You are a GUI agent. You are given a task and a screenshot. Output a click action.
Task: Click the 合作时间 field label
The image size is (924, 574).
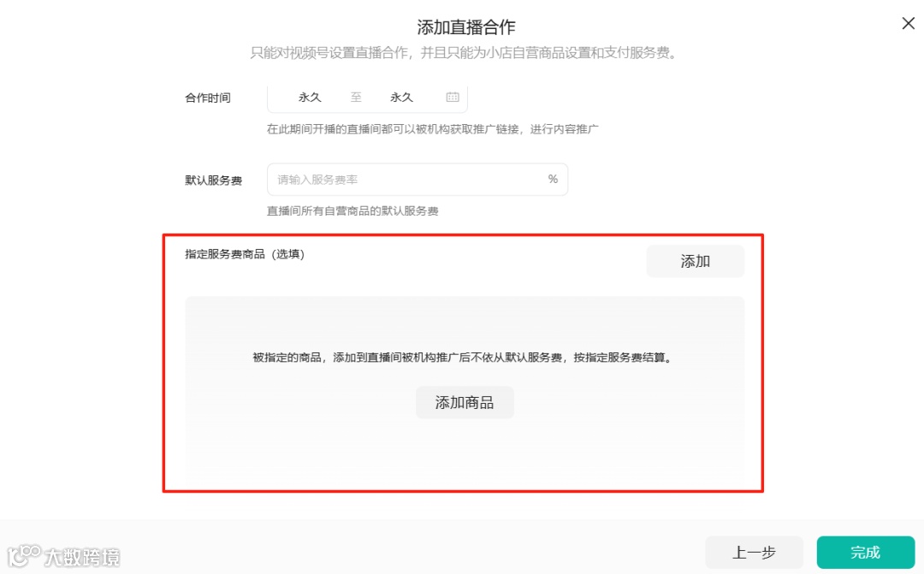click(x=207, y=98)
